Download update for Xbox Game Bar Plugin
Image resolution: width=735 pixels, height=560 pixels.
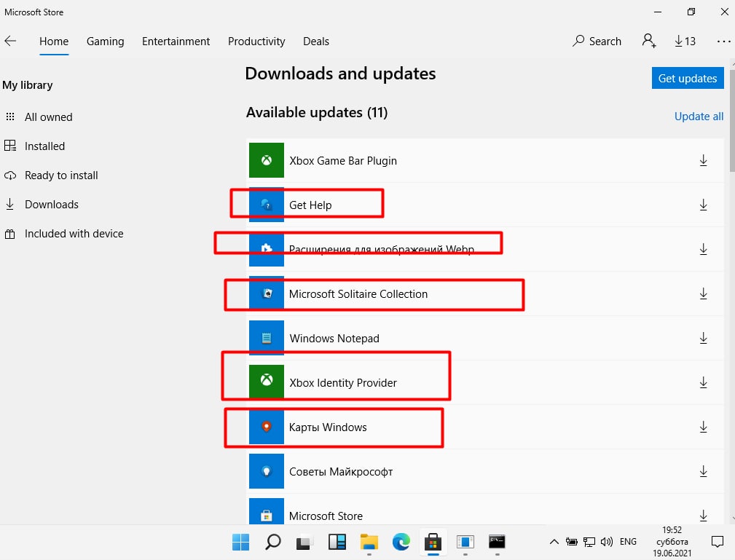coord(703,160)
